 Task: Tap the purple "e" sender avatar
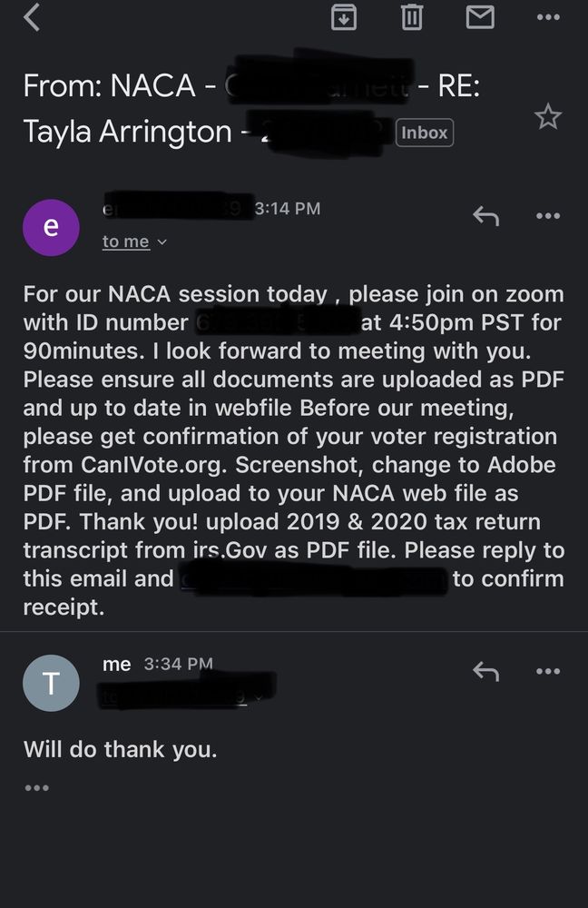tap(51, 227)
